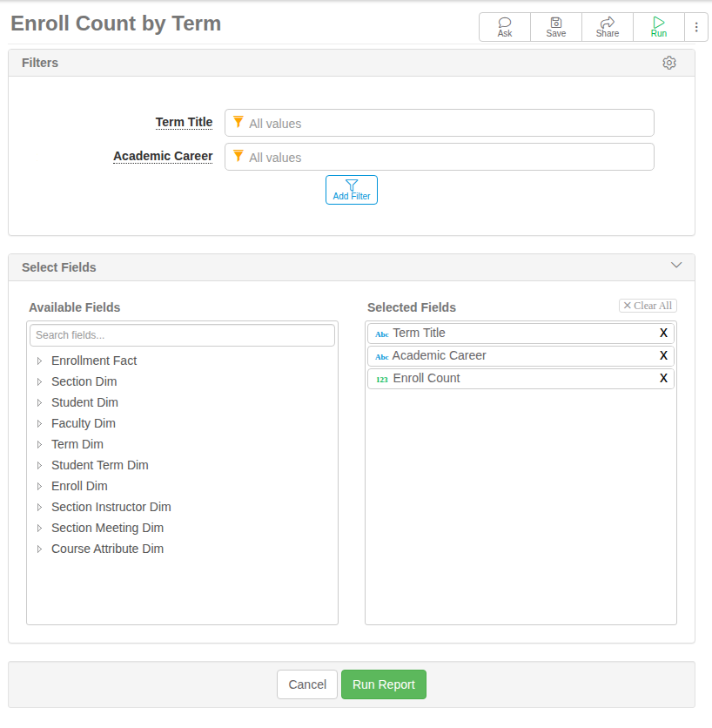Remove Term Title from selected fields
712x728 pixels.
click(x=663, y=333)
